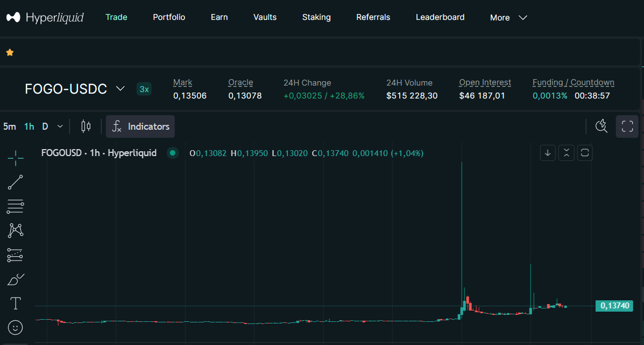Click the Mark value 0,13506
Viewport: 644px width, 345px height.
[x=190, y=96]
